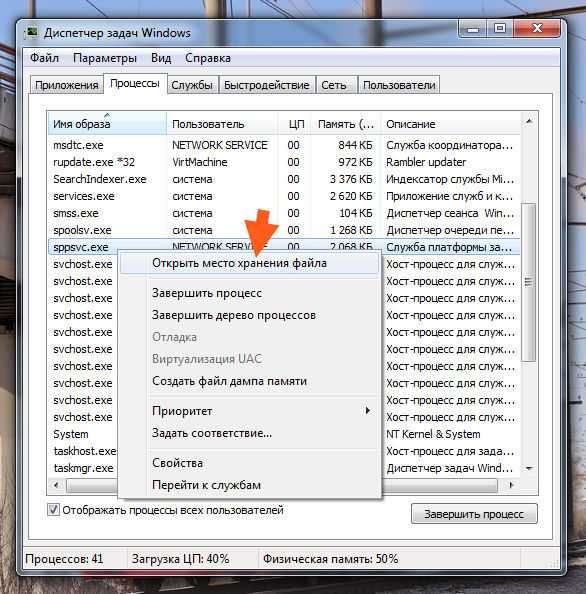The height and width of the screenshot is (594, 586).
Task: Switch to the Быстродействие tab
Action: 267,85
